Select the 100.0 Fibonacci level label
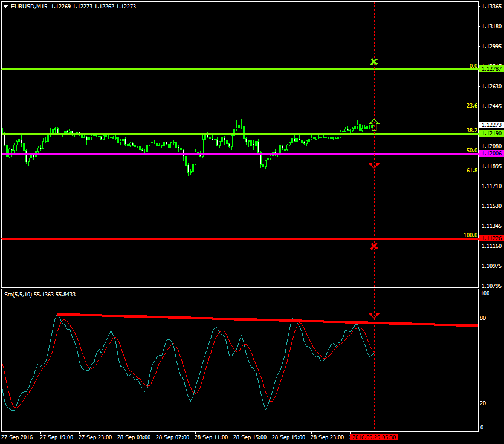The image size is (504, 444). (470, 235)
